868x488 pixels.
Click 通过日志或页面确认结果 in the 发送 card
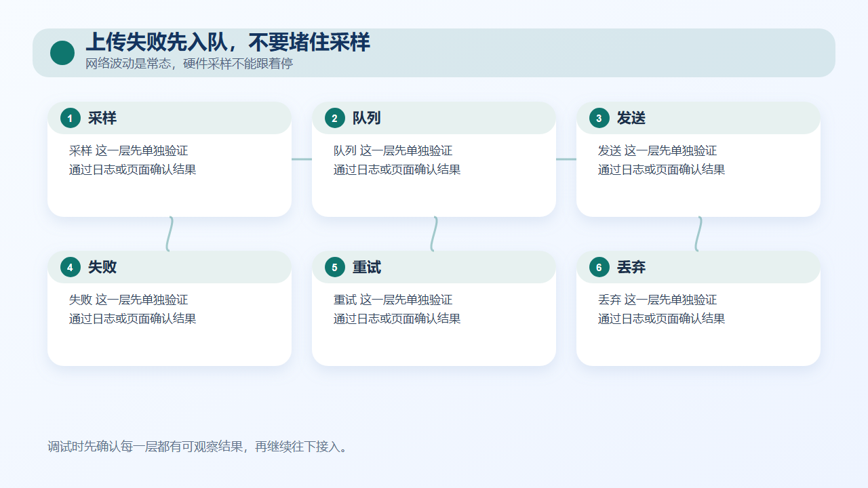[662, 169]
